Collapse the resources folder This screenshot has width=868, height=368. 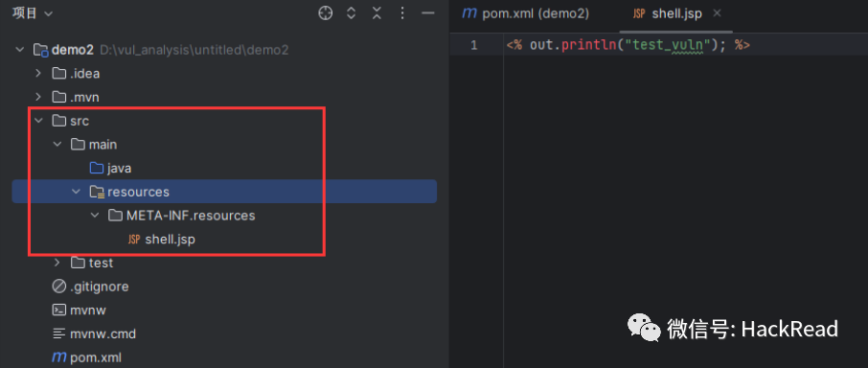(76, 192)
